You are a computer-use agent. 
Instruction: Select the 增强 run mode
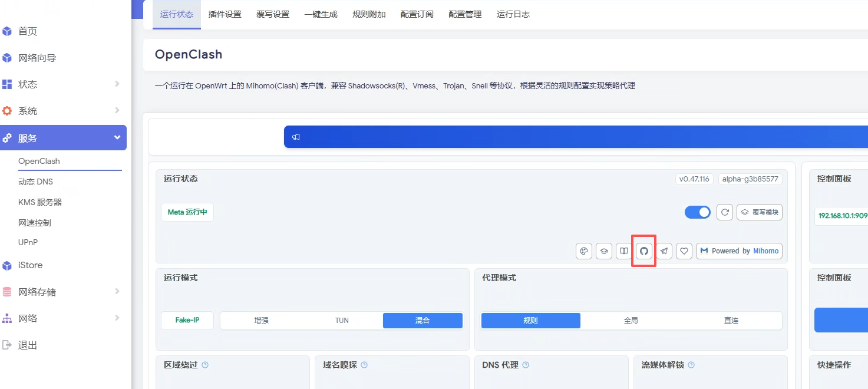point(261,321)
